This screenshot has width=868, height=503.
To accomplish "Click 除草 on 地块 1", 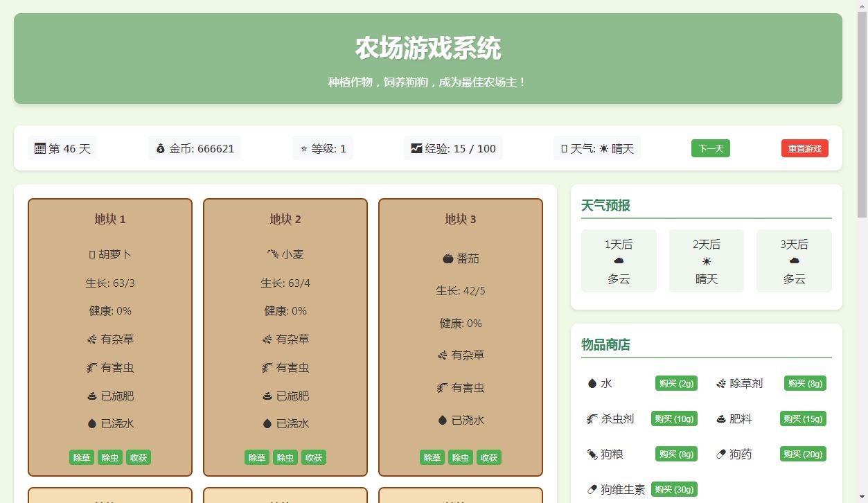I will [x=81, y=457].
